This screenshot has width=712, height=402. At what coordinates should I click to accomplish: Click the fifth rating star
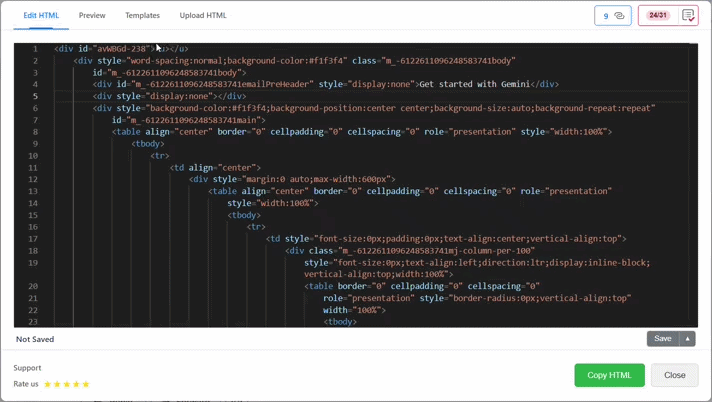pos(86,384)
